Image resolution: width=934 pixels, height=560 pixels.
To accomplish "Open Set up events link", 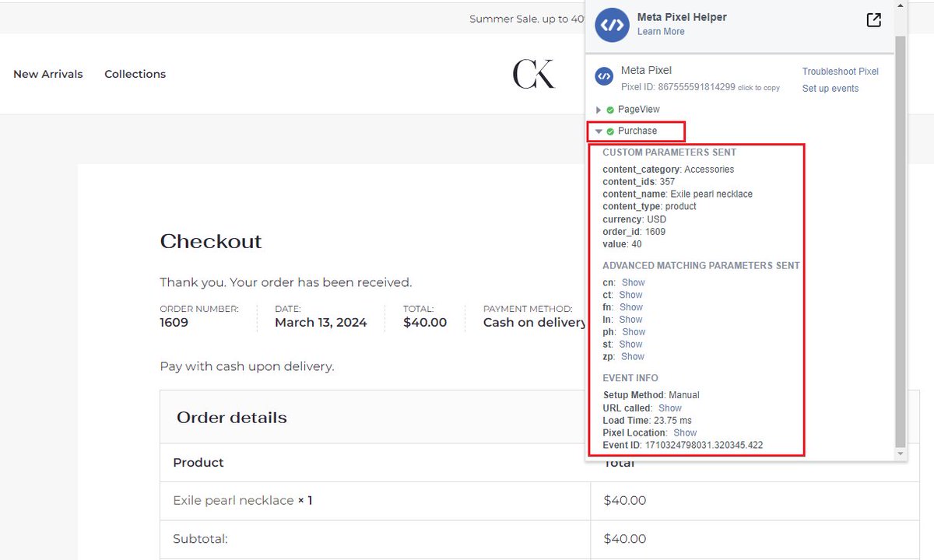I will (830, 89).
